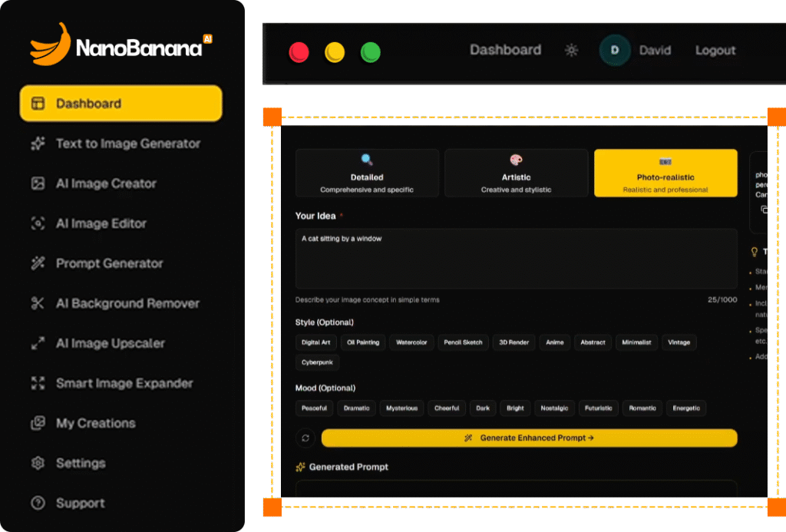The width and height of the screenshot is (786, 532).
Task: Switch to the Artistic prompt tab
Action: 516,173
